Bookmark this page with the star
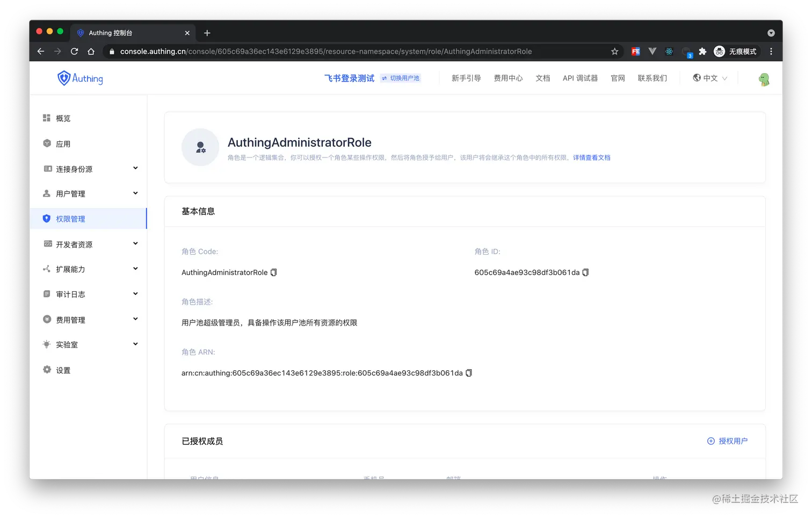The image size is (812, 518). click(x=614, y=52)
